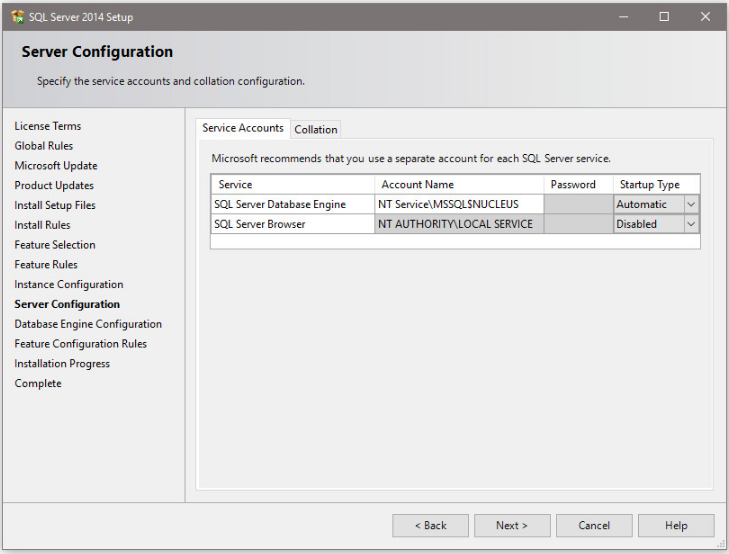Click the SQL Server Browser account name cell
The height and width of the screenshot is (554, 729).
(459, 224)
